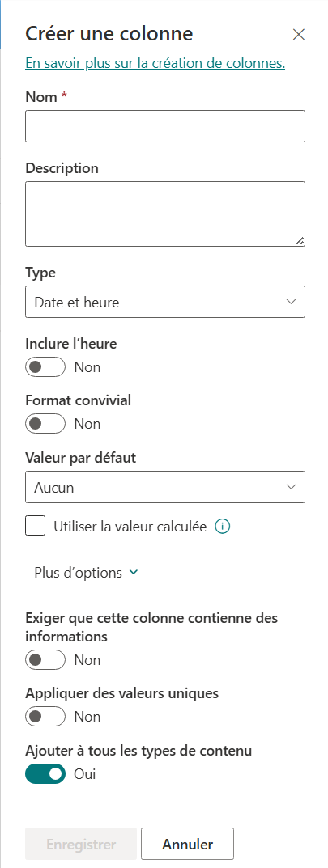Toggle Inclure l'heure switch
The image size is (328, 868).
(45, 367)
